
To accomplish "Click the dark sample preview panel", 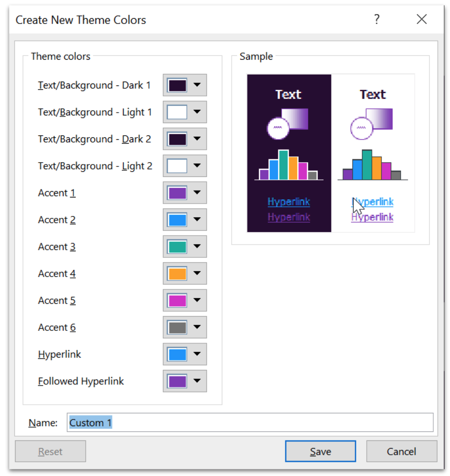I will pos(289,153).
